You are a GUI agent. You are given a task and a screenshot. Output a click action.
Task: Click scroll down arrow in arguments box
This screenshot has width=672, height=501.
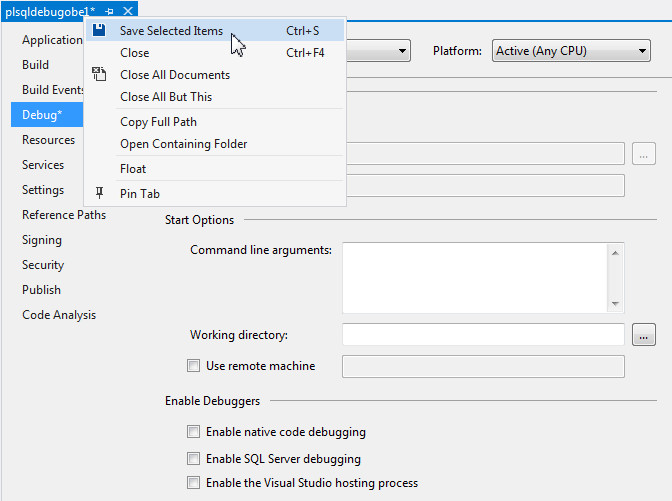click(615, 303)
